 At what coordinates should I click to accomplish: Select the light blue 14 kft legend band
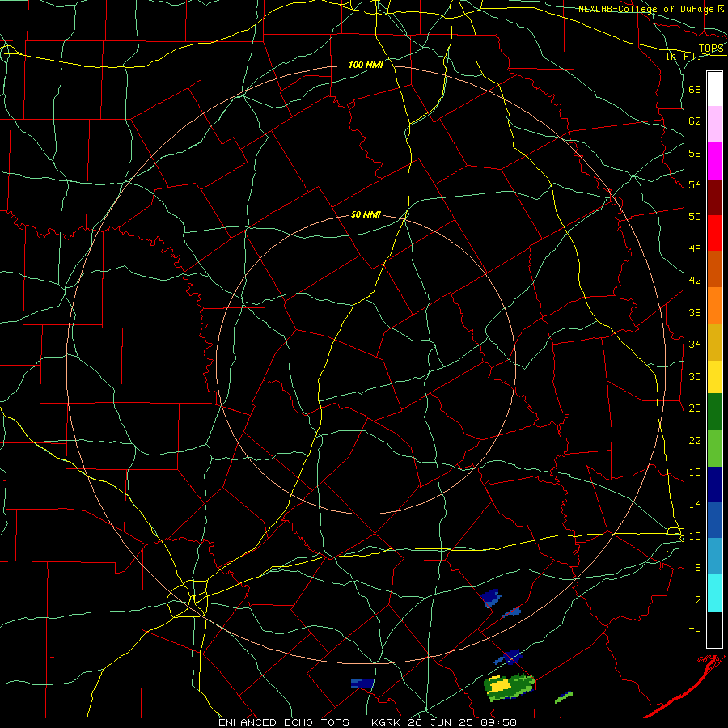714,557
